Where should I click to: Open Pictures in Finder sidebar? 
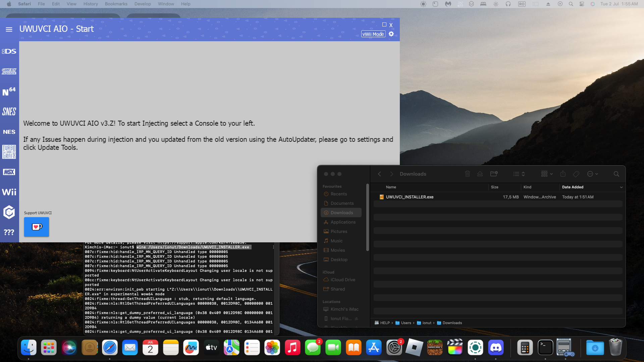click(341, 232)
